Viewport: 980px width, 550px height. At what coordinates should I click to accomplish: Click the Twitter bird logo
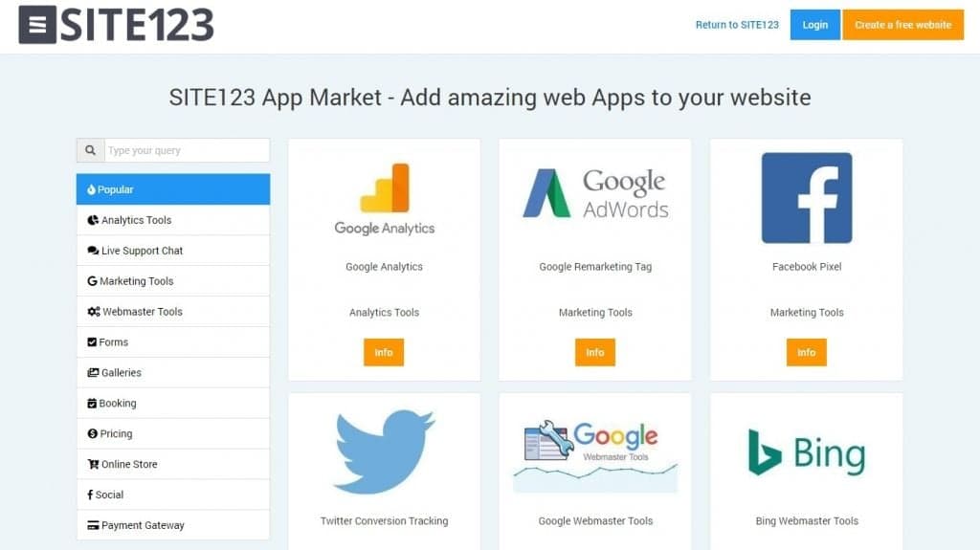(384, 451)
